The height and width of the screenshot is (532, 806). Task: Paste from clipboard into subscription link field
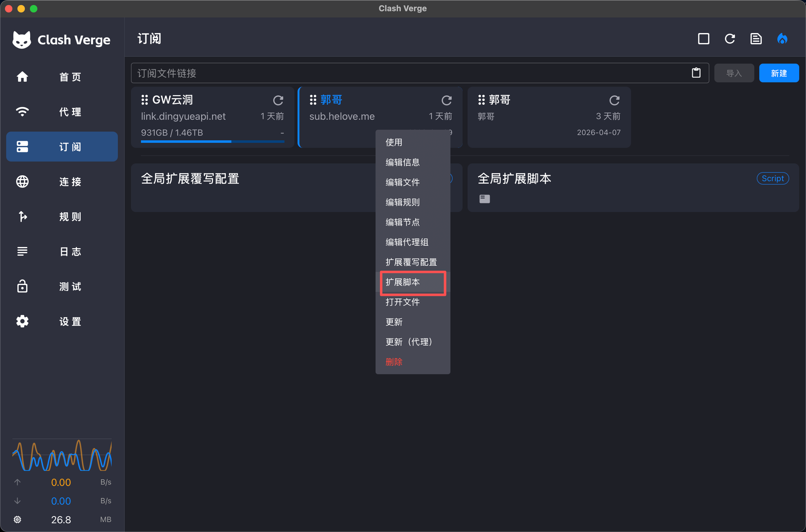click(696, 73)
